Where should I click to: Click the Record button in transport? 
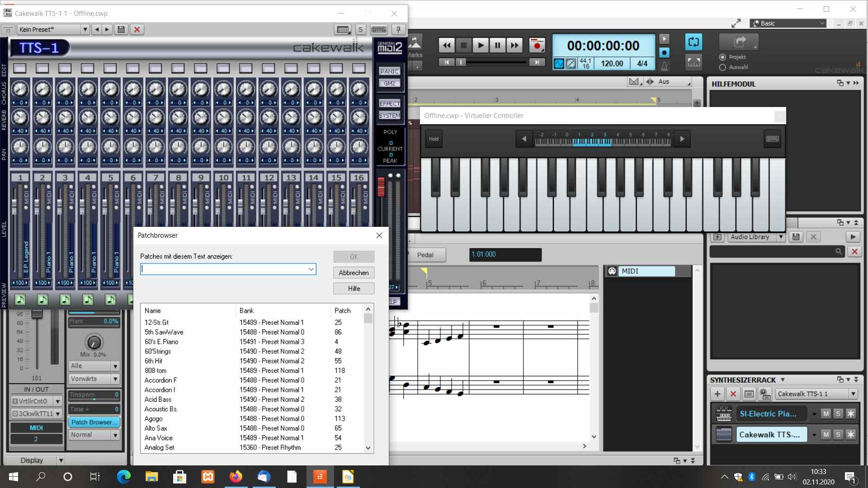point(535,45)
